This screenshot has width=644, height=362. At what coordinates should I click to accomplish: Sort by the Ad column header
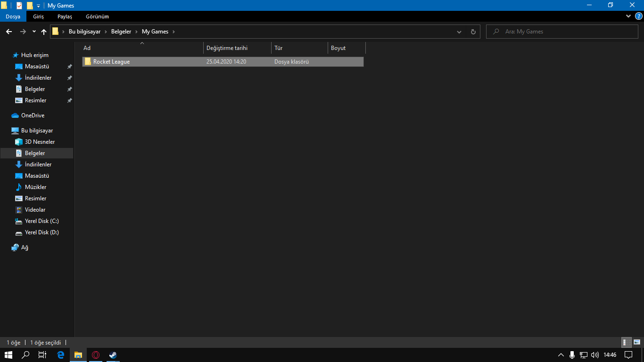143,48
